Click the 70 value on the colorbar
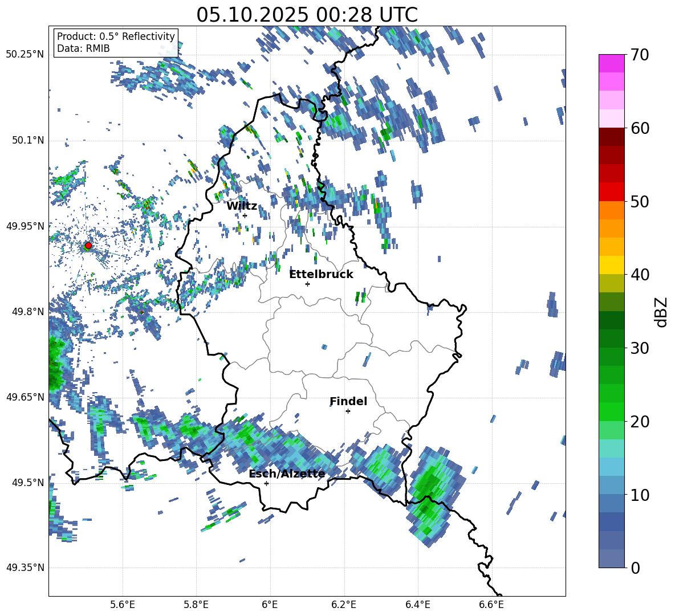 click(639, 55)
